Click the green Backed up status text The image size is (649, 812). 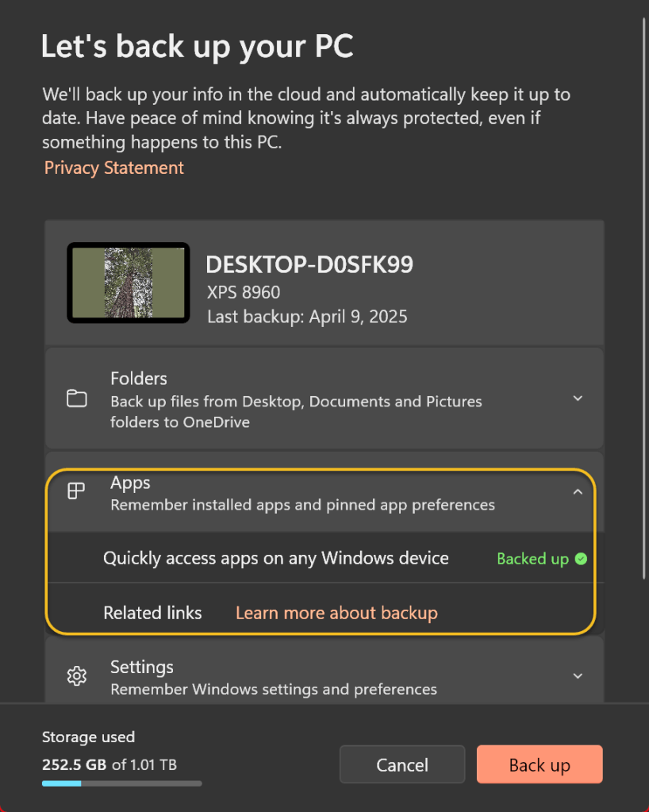tap(532, 559)
